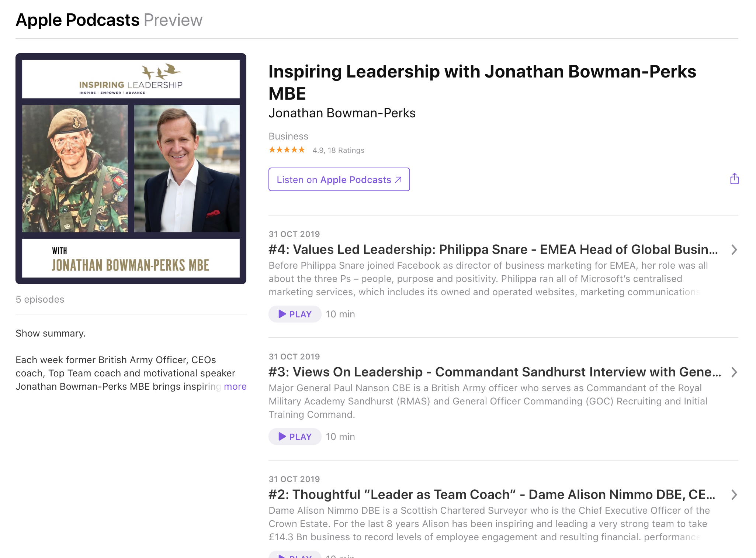Click the five-star rating stars
Screen dimensions: 756x558
click(287, 150)
